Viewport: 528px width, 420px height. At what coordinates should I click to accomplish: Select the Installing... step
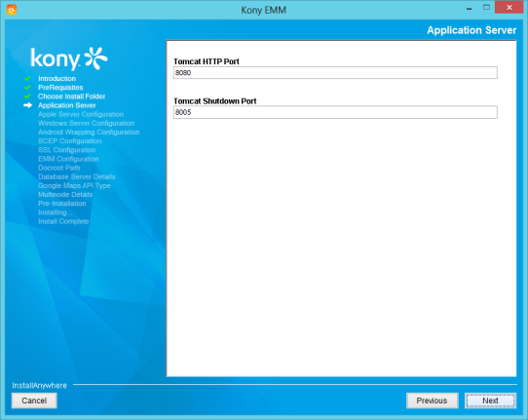click(x=55, y=212)
